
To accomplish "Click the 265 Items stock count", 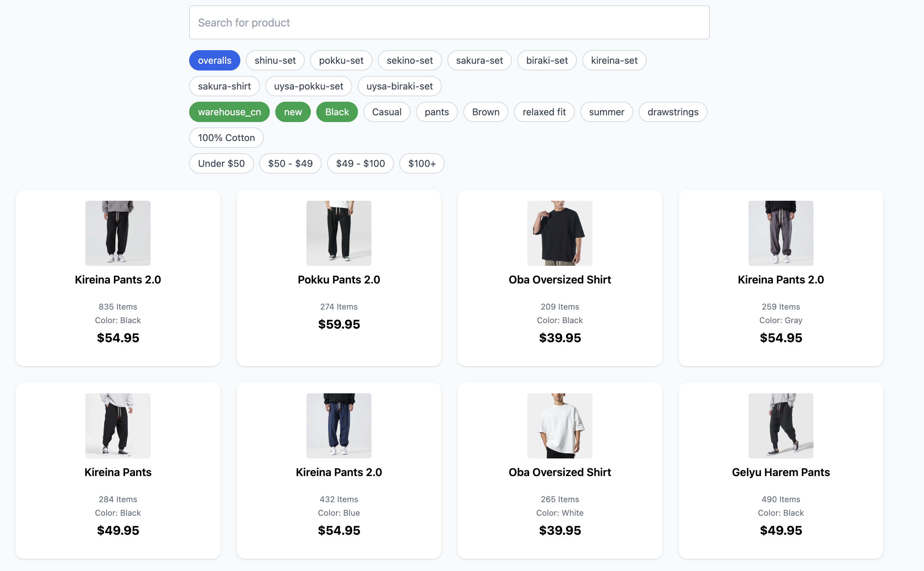I will coord(560,499).
